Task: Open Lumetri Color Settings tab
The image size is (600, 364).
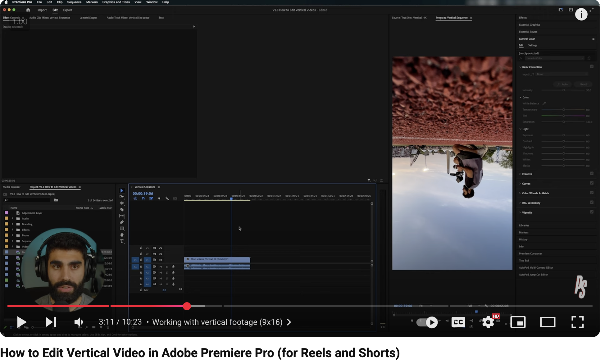Action: (x=533, y=45)
